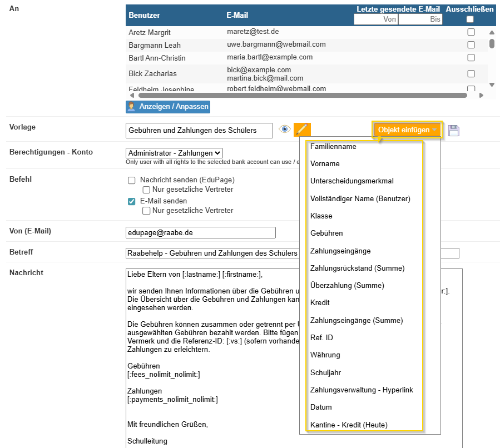This screenshot has height=448, width=500.
Task: Insert Datum from the menu
Action: point(321,407)
